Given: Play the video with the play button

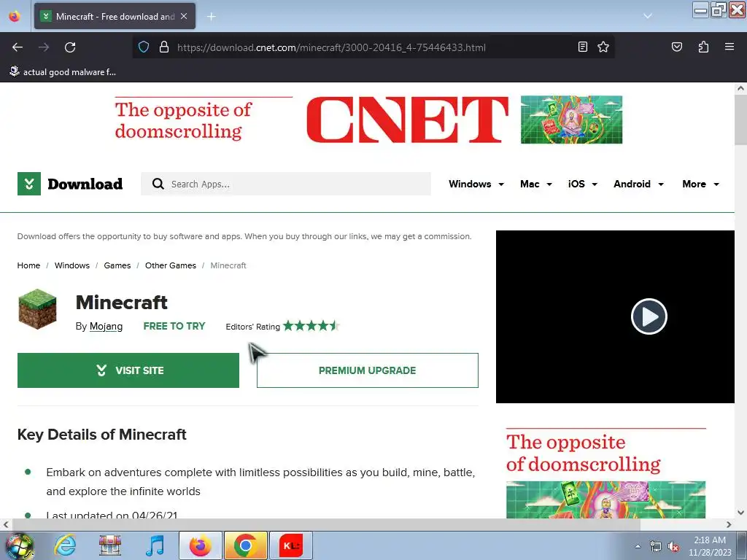Looking at the screenshot, I should 649,316.
